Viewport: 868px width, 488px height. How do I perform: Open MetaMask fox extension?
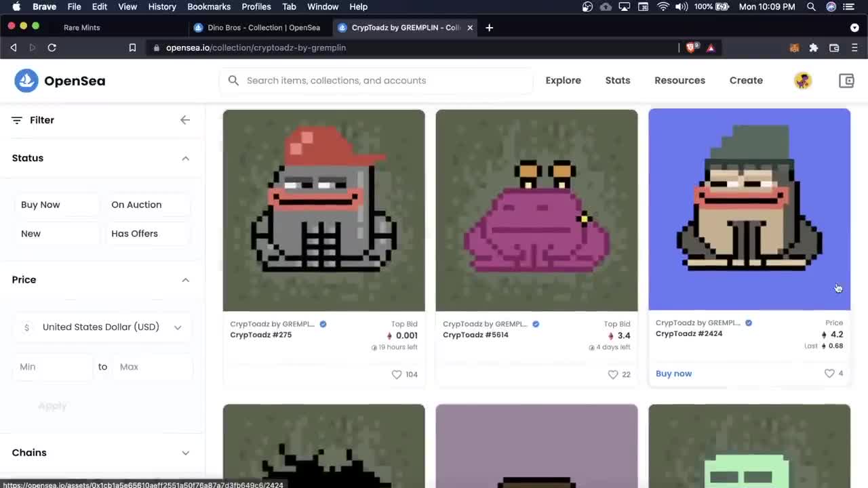click(x=794, y=47)
